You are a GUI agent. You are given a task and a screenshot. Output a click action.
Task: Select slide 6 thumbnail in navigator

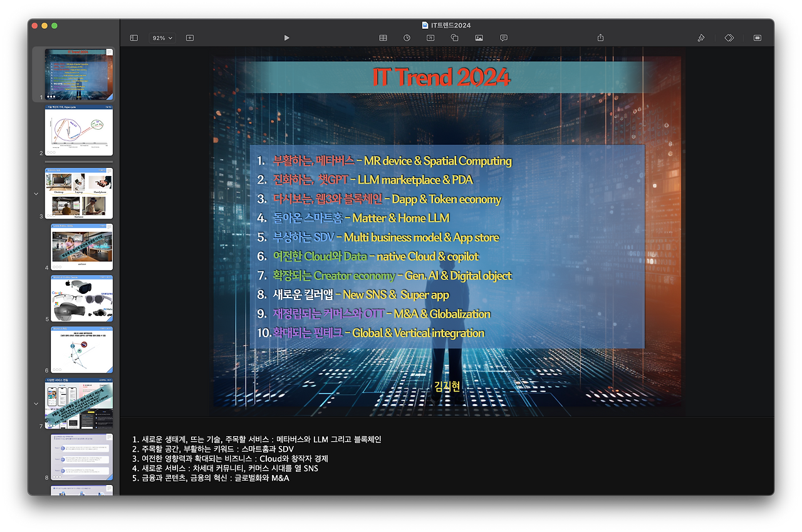pos(81,350)
